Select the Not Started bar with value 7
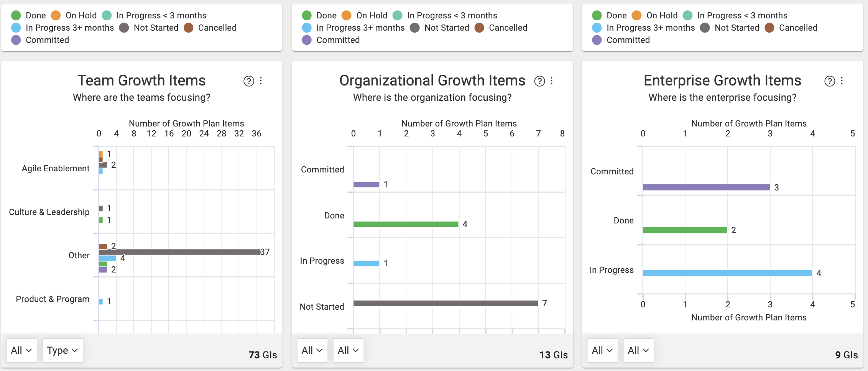 tap(446, 303)
